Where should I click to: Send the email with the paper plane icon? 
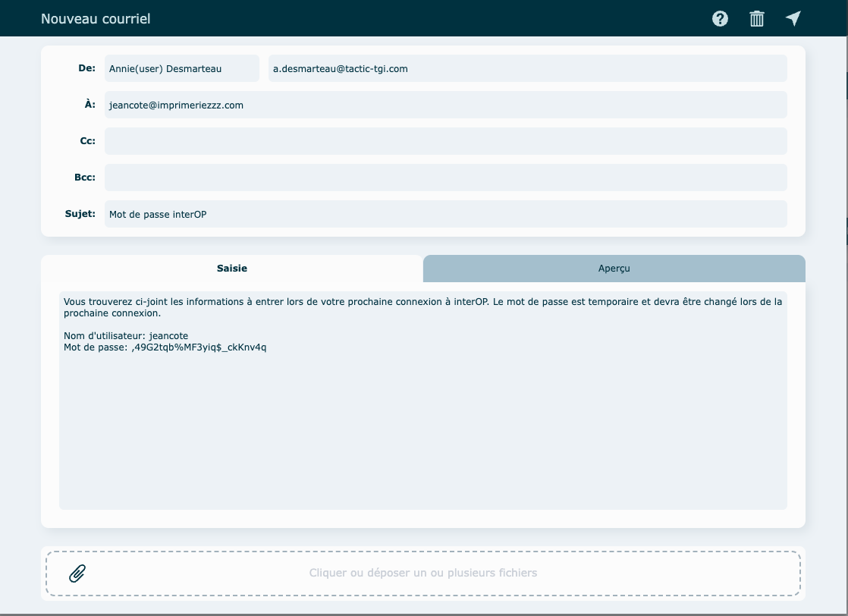[793, 19]
